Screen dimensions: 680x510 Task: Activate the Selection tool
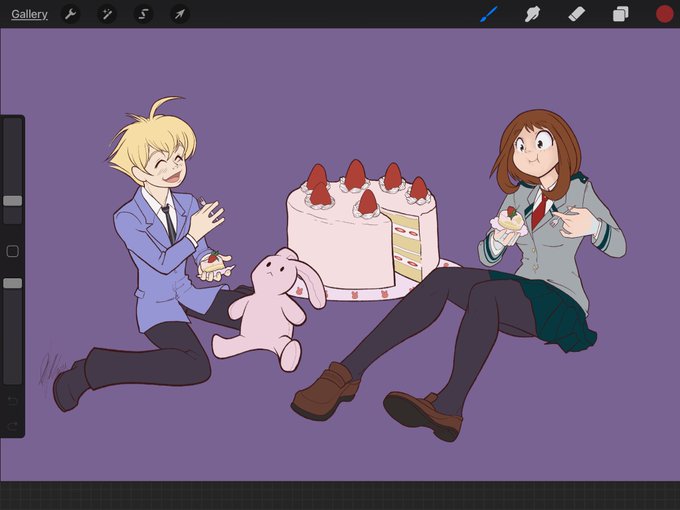coord(143,14)
